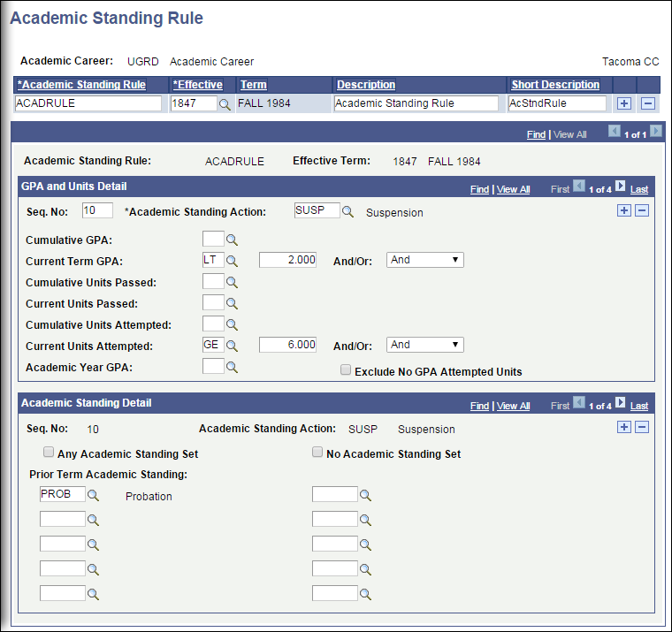The height and width of the screenshot is (632, 672).
Task: Open And/Or dropdown for Current Units Attempted
Action: point(424,345)
